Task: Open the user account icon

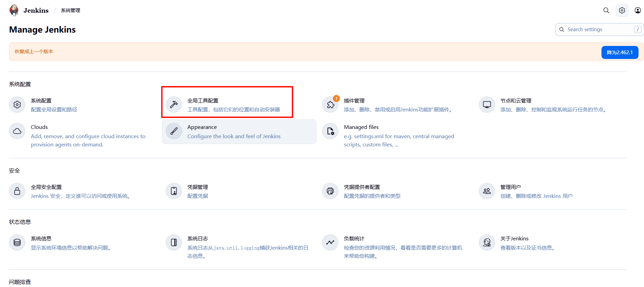Action: (x=638, y=10)
